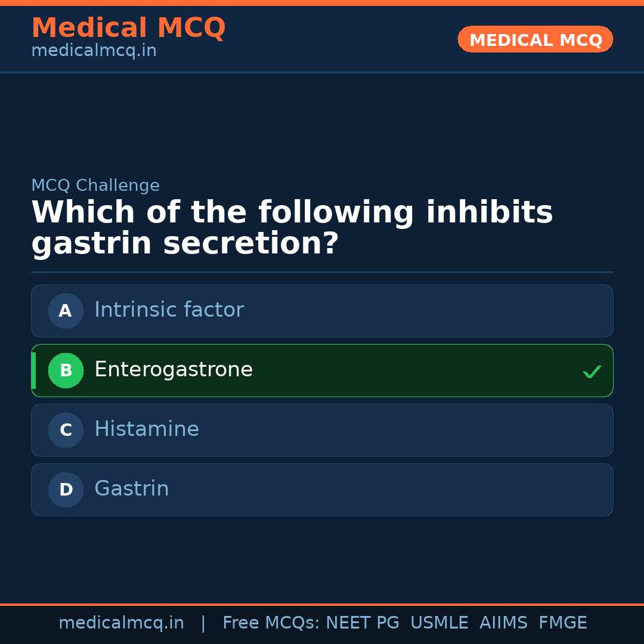The image size is (644, 644).
Task: Click the green checkmark on Enterogastrone
Action: click(592, 371)
